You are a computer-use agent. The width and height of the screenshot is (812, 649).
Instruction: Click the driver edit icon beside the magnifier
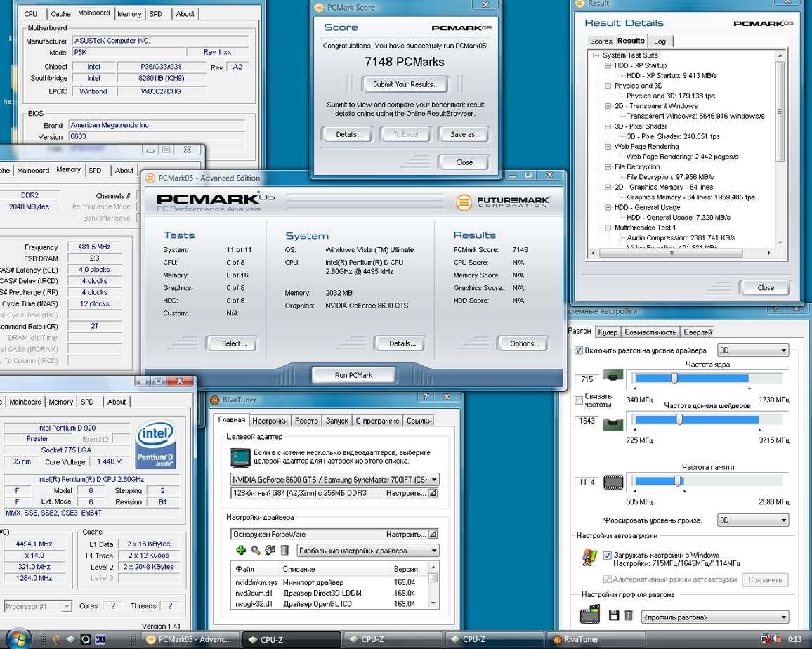[x=270, y=550]
